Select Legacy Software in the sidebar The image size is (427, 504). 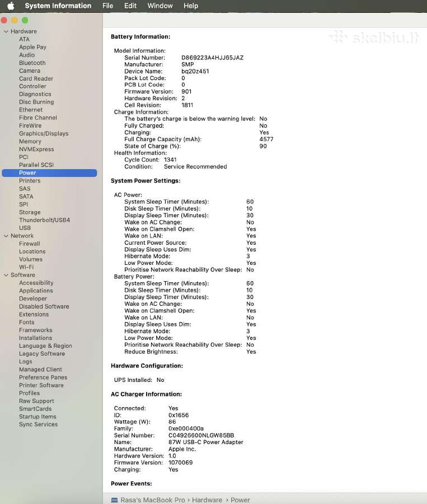tap(42, 354)
